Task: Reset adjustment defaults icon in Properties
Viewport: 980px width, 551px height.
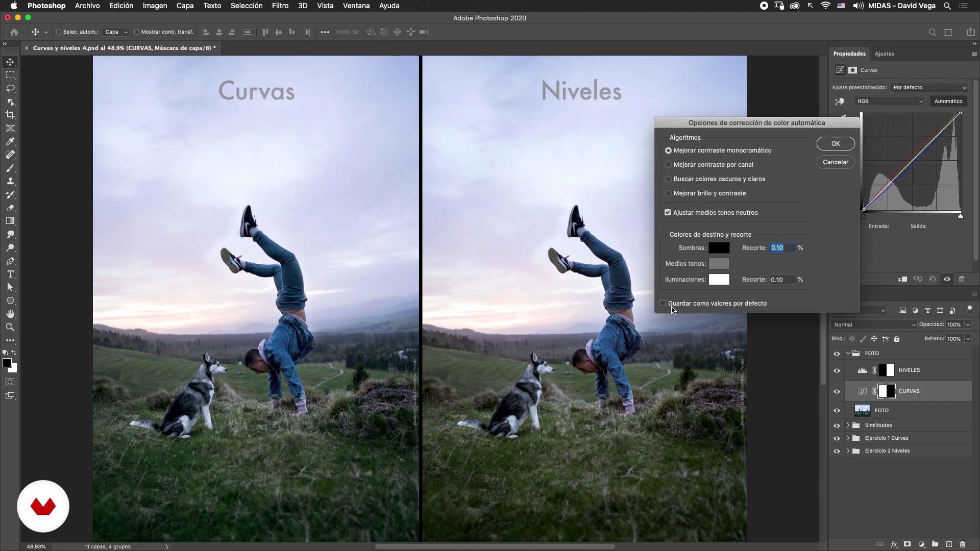Action: tap(933, 279)
